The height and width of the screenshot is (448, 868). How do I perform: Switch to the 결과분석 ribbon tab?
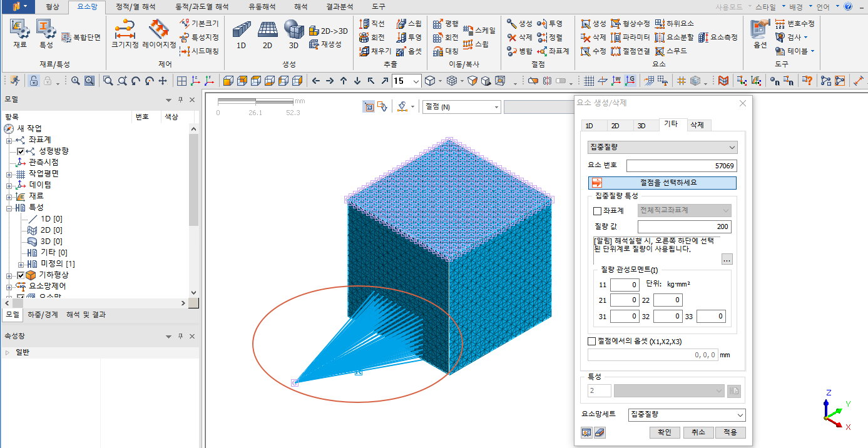[x=340, y=6]
